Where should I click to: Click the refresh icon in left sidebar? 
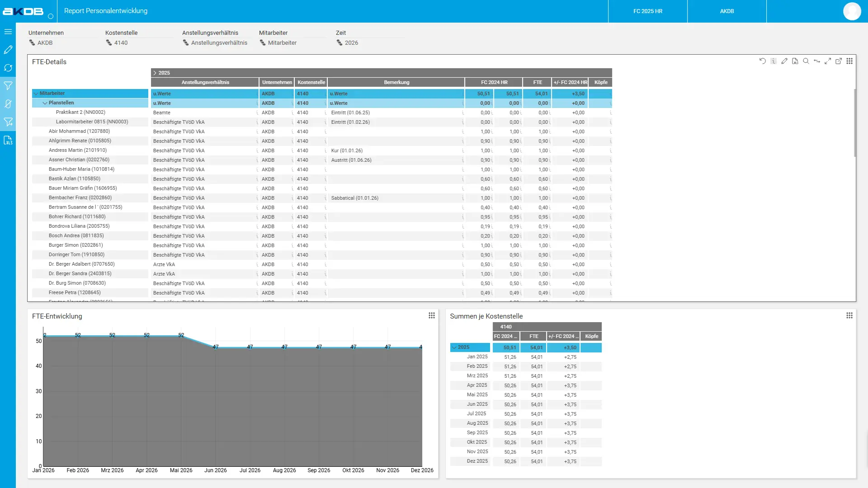pos(8,68)
